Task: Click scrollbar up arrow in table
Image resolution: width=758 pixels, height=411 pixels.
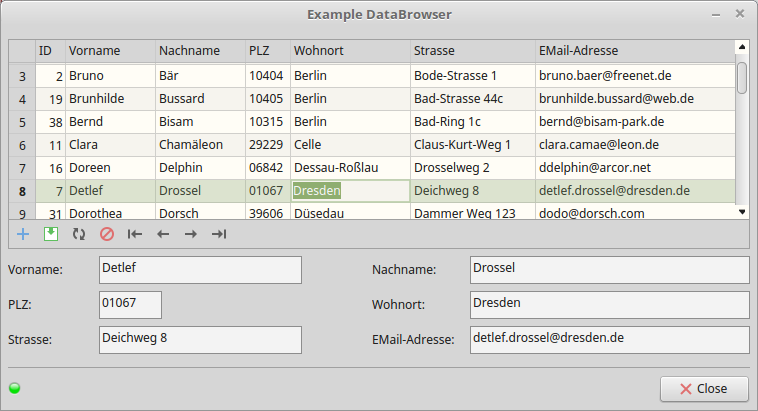Action: click(x=741, y=46)
